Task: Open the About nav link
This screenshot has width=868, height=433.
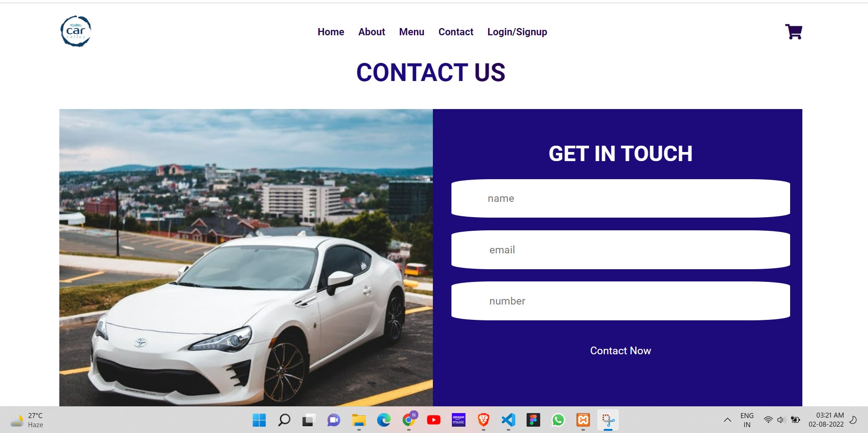Action: [x=371, y=32]
